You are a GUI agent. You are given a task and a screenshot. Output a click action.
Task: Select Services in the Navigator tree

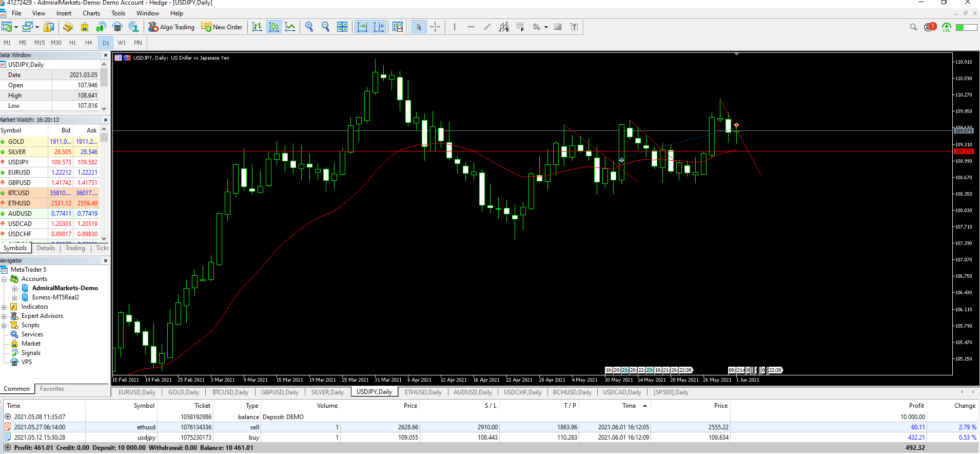[x=32, y=334]
